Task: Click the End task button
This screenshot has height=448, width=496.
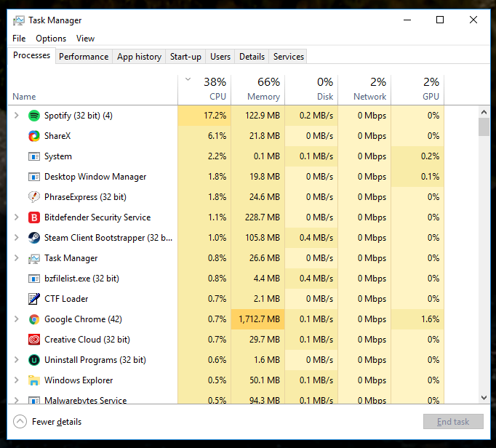Action: click(453, 422)
